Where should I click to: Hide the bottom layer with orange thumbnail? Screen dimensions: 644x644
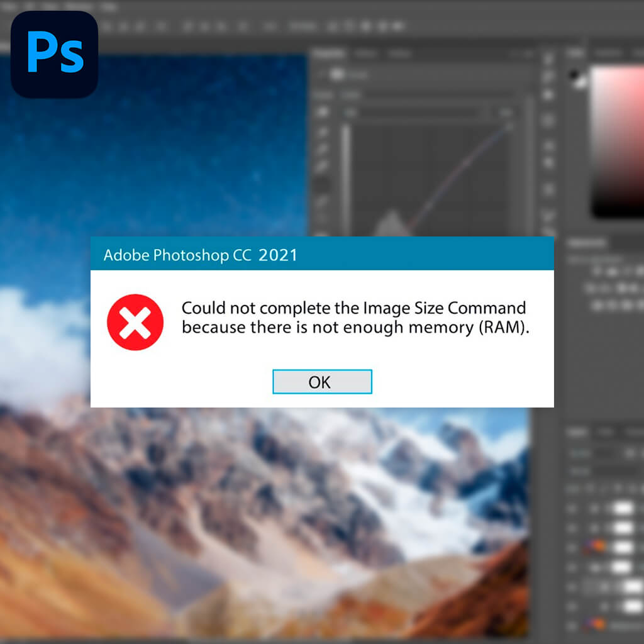[x=572, y=626]
